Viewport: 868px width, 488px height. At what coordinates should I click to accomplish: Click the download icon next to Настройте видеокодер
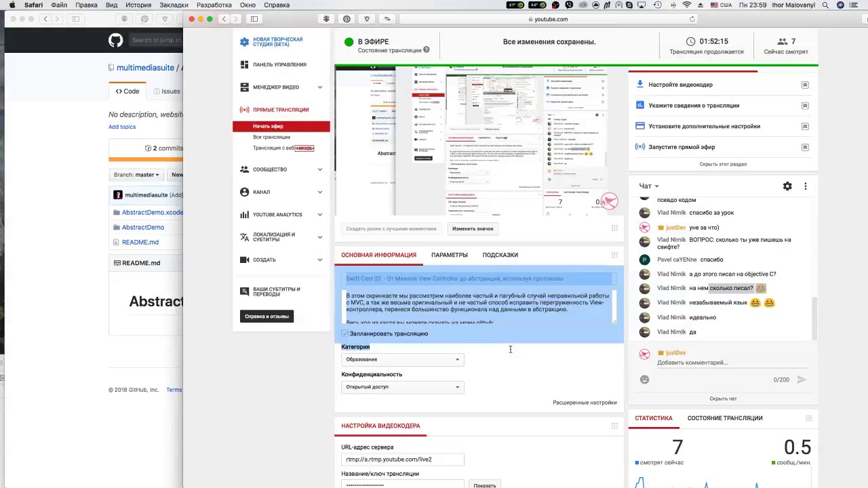639,85
